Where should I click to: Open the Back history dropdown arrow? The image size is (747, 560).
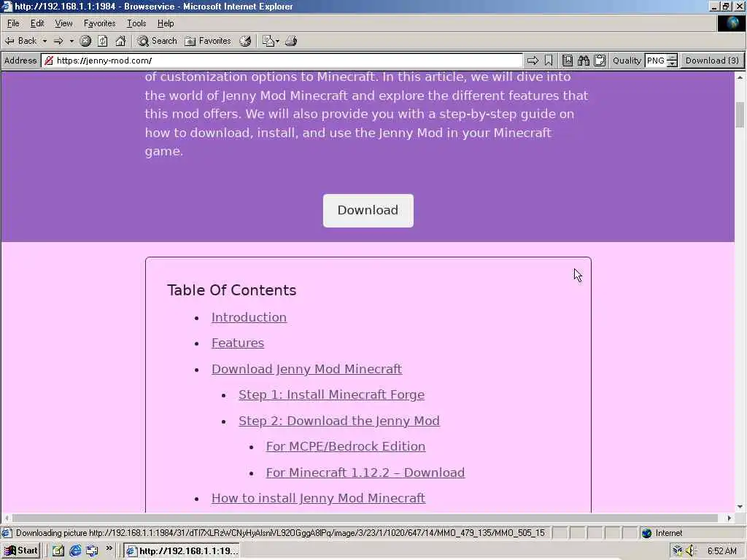click(44, 41)
